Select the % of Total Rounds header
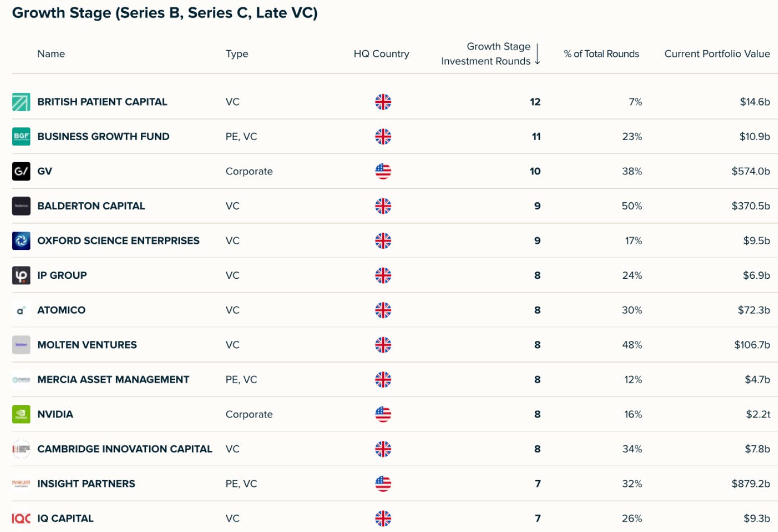 [x=601, y=54]
